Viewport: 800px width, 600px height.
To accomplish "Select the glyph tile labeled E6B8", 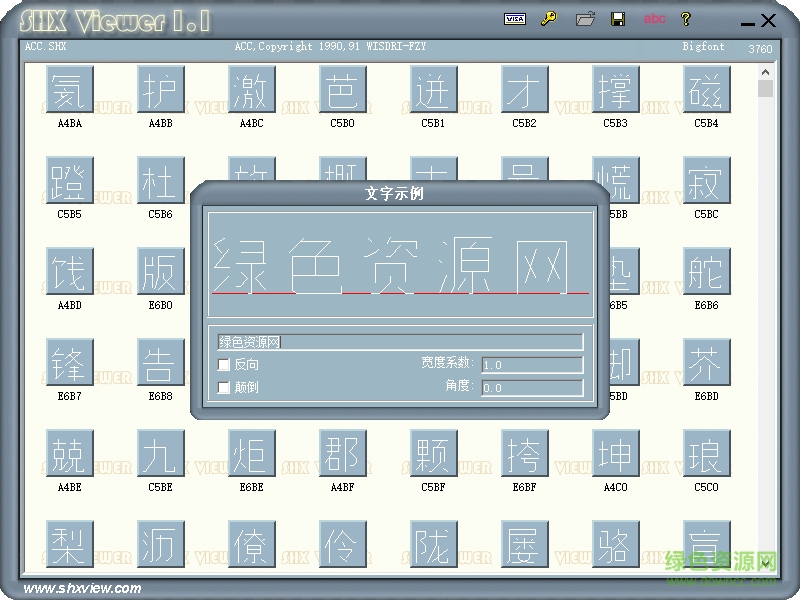I will 161,362.
